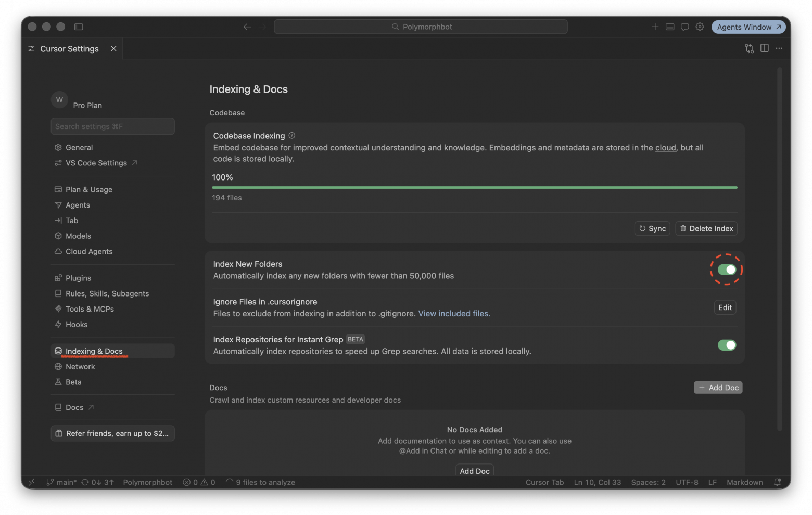Click the LF line ending indicator

click(713, 482)
